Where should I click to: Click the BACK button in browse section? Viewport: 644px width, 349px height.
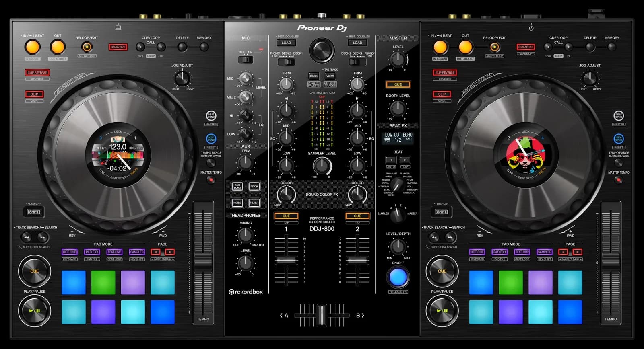coord(314,76)
